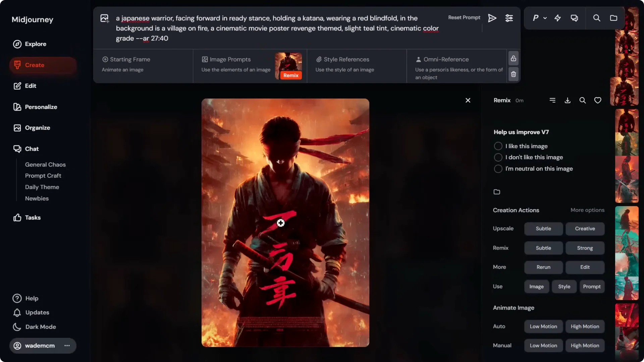The width and height of the screenshot is (644, 362).
Task: Open the filter menu in the Remix panel
Action: pyautogui.click(x=552, y=100)
